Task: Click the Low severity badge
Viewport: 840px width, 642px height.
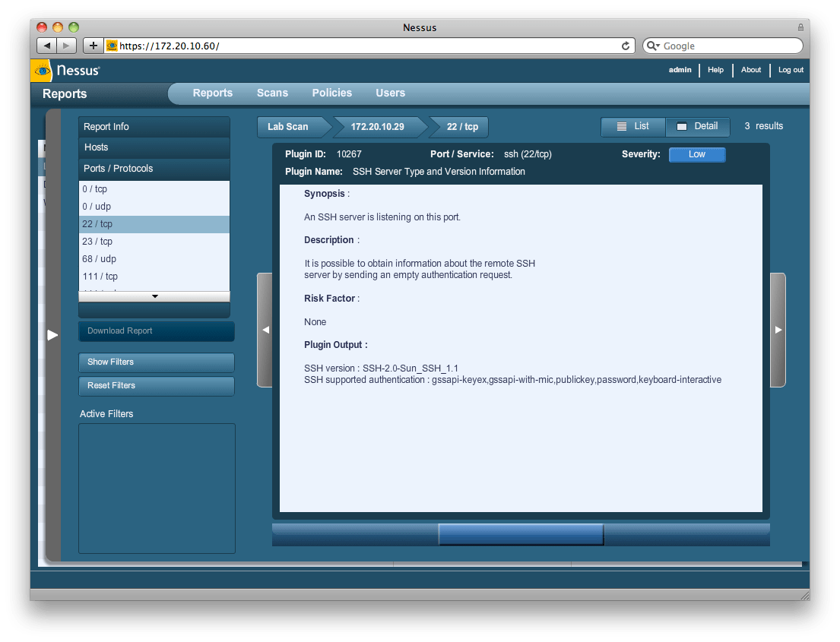Action: click(x=697, y=155)
